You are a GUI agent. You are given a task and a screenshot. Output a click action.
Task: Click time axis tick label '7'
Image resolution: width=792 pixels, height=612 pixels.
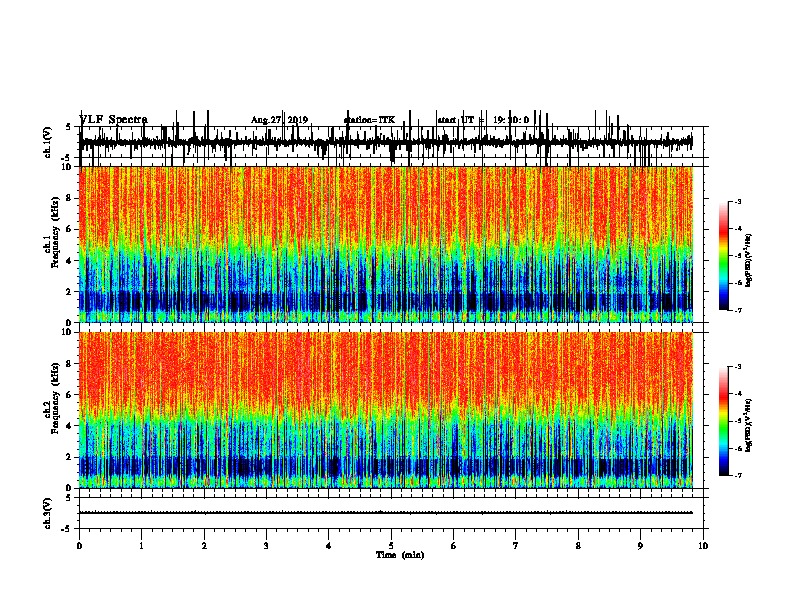516,546
